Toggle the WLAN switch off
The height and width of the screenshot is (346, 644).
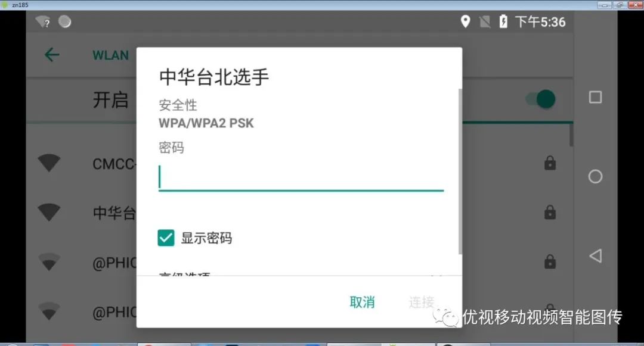pyautogui.click(x=538, y=99)
